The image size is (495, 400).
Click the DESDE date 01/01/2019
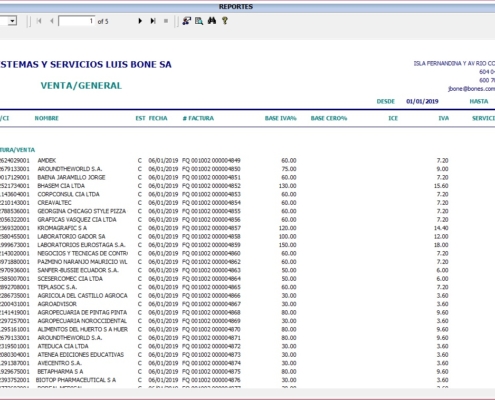point(422,101)
